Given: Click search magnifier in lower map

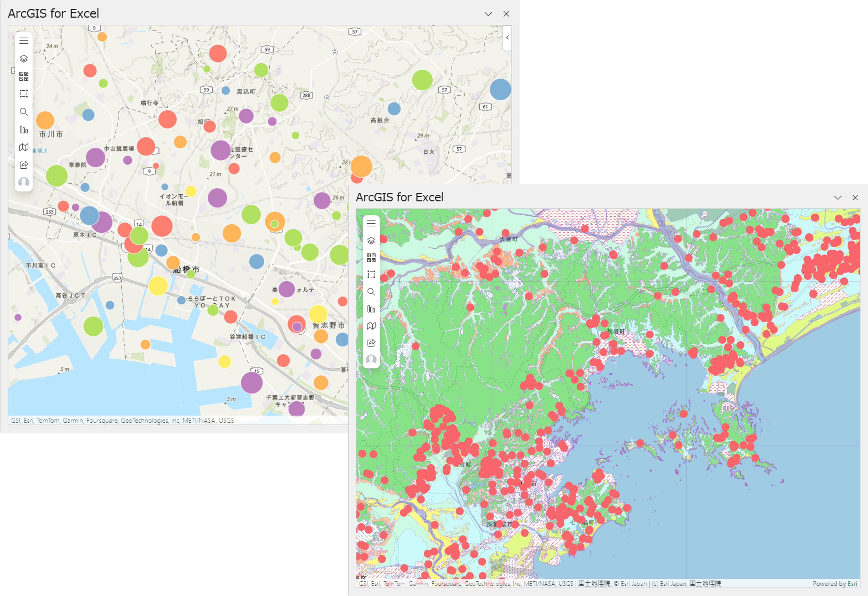Looking at the screenshot, I should (x=371, y=292).
